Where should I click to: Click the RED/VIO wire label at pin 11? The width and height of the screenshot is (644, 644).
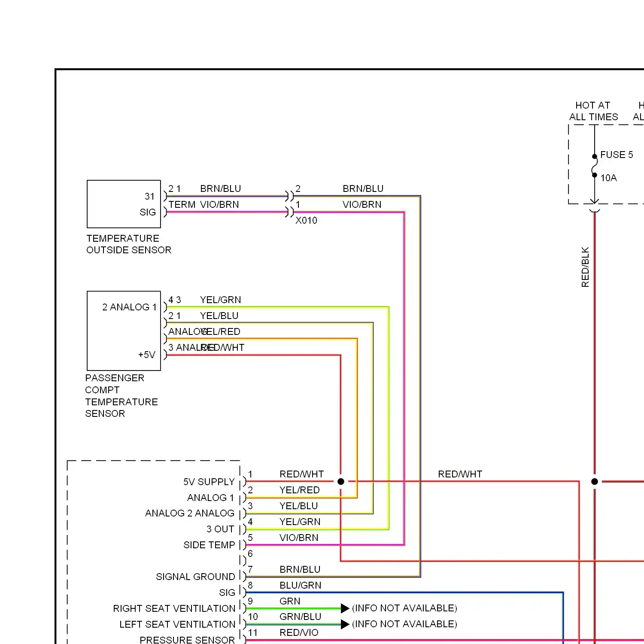pyautogui.click(x=299, y=632)
